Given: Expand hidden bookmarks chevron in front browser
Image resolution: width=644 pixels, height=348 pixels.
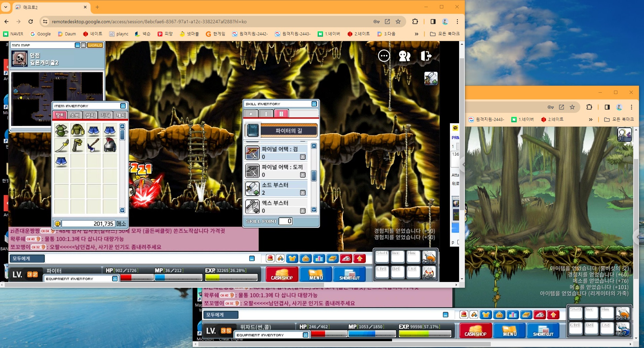Looking at the screenshot, I should click(x=416, y=34).
